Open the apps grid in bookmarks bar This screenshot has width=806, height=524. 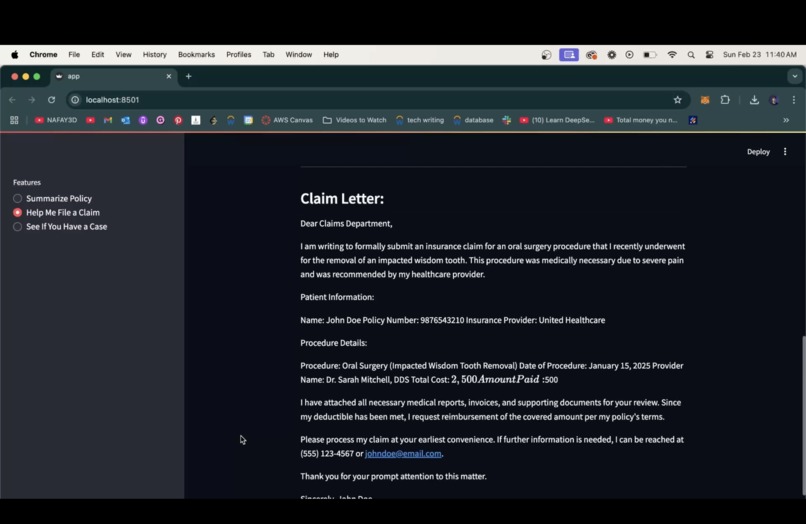14,120
